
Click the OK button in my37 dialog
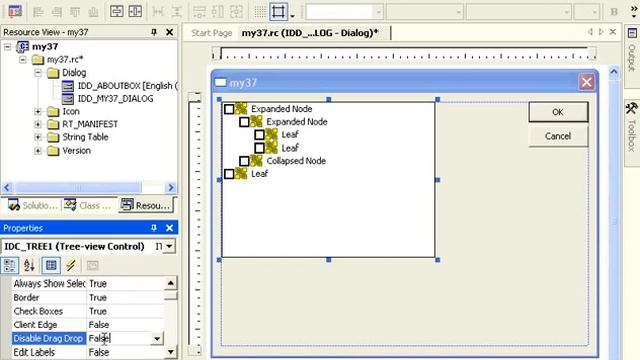(558, 112)
